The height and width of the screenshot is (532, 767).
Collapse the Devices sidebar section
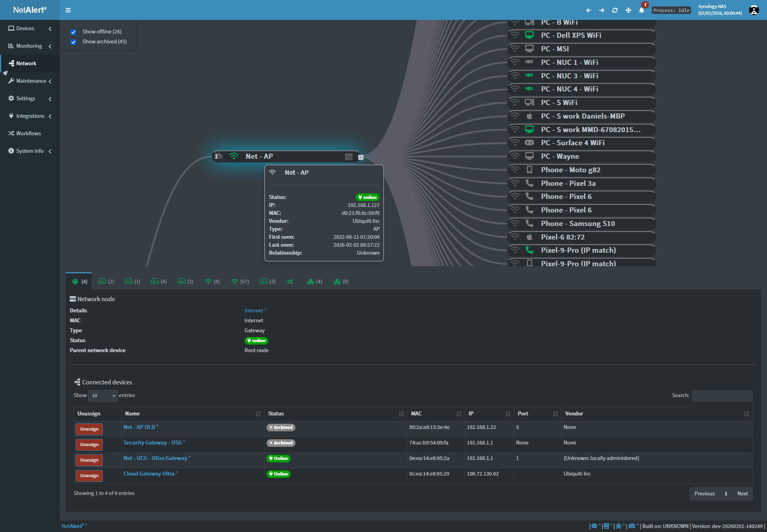(50, 29)
